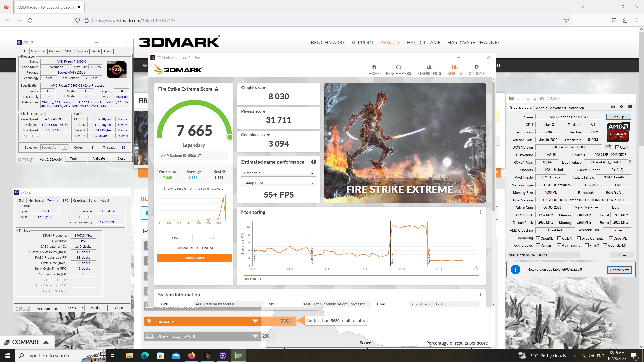Show estimated game performance info icon
The width and height of the screenshot is (644, 362).
point(313,162)
